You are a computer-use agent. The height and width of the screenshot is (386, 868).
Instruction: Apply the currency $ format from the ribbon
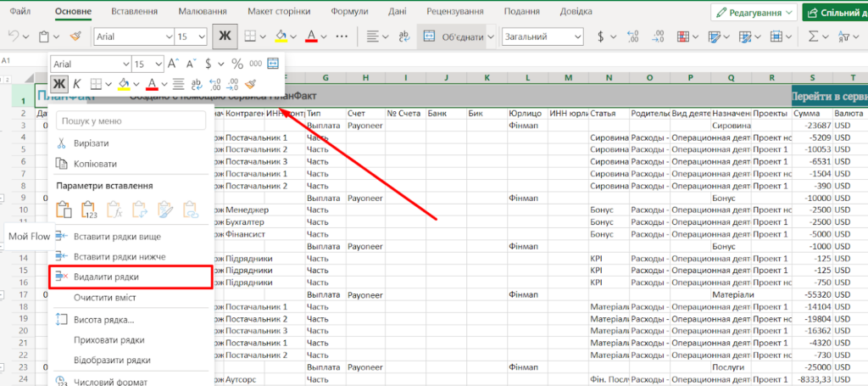(601, 36)
